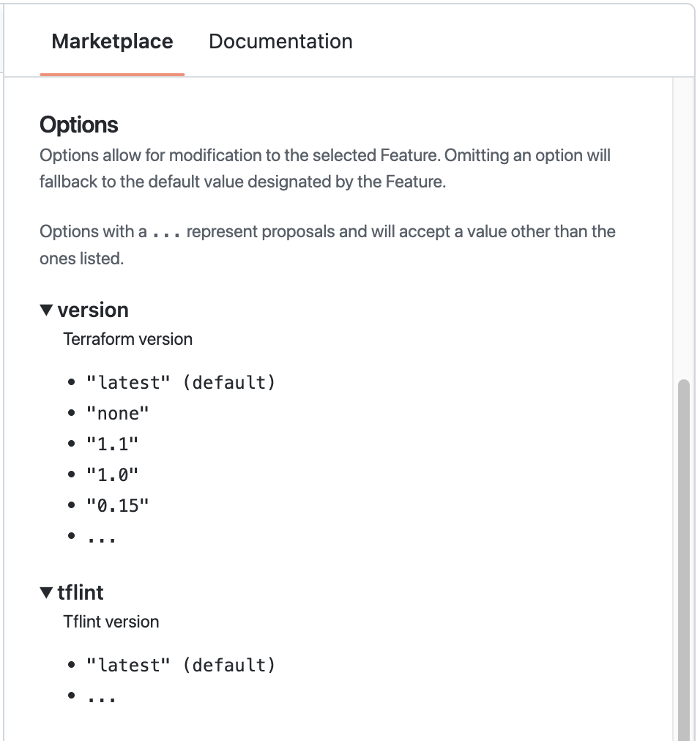Select the "latest" default option under version
Viewport: 700px width, 741px height.
point(181,381)
